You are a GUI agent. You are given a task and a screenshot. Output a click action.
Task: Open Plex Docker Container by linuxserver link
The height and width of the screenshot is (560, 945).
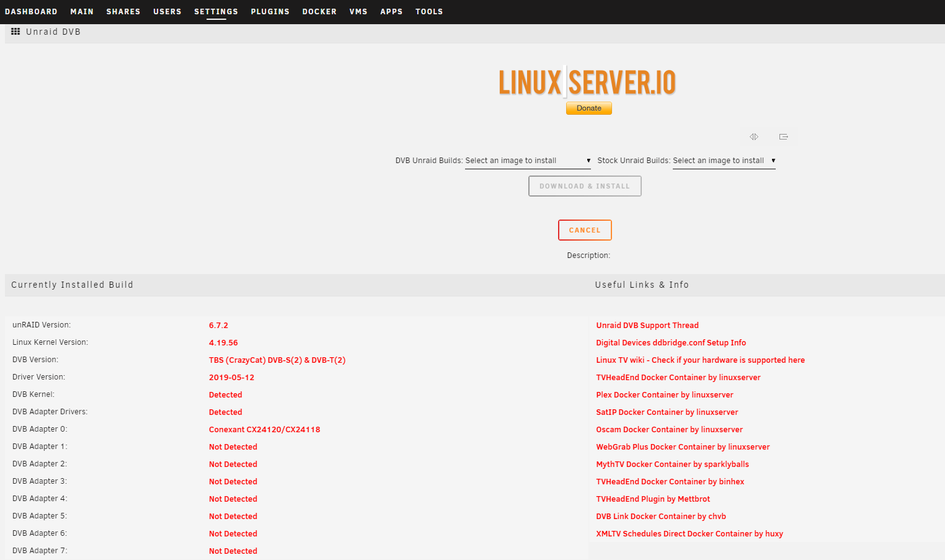665,395
